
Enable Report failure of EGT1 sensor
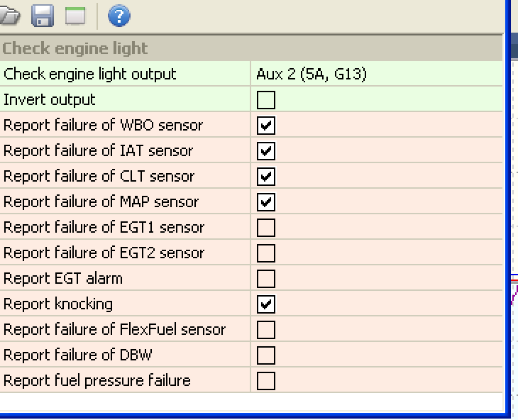pos(266,228)
